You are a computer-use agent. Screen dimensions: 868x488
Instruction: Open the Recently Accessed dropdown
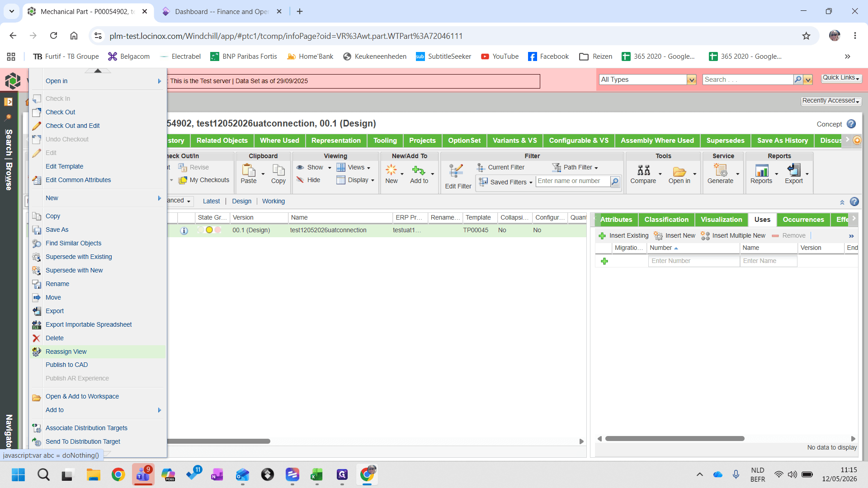click(831, 101)
